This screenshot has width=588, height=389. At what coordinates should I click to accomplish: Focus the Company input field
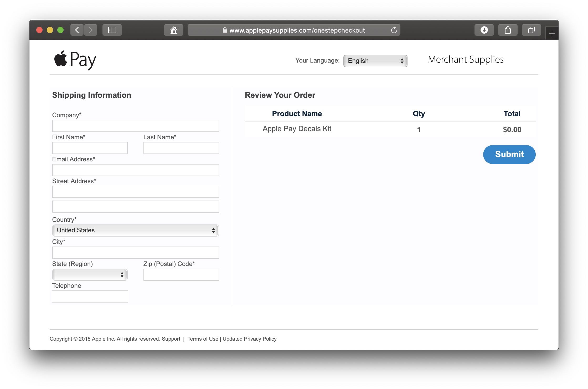click(135, 126)
